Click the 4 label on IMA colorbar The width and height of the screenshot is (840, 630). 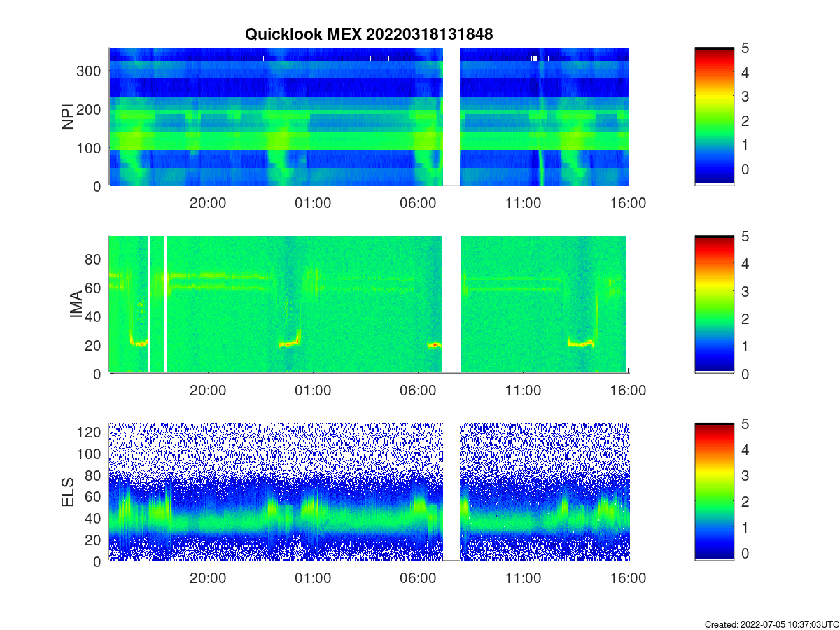pos(745,264)
